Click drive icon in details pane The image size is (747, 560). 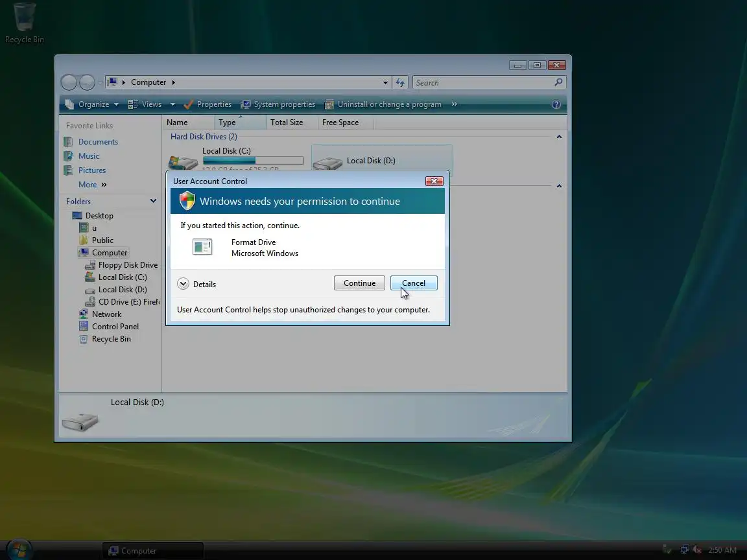[x=80, y=421]
